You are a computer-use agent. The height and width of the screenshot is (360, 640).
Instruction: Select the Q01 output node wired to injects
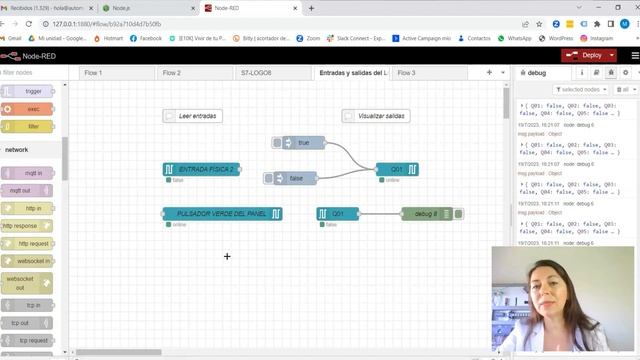click(x=397, y=169)
